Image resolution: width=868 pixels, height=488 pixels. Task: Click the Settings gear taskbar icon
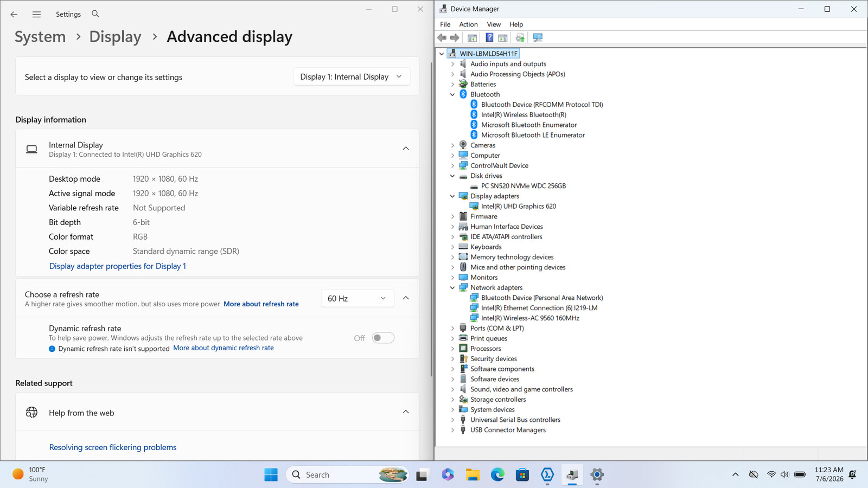(x=597, y=474)
